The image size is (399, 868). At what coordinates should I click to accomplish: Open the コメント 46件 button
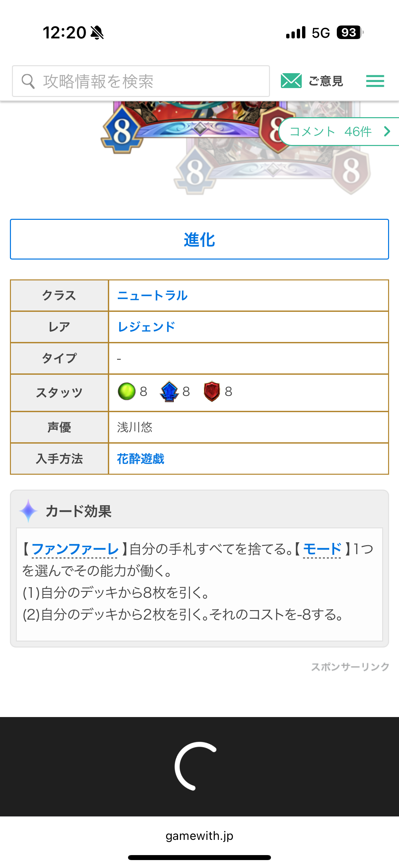point(332,131)
